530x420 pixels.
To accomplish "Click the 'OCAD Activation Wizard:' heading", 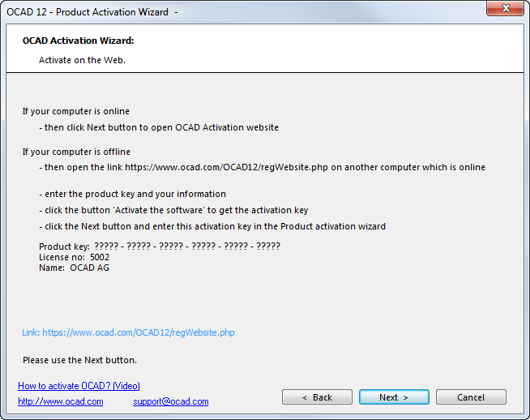I will click(x=78, y=41).
